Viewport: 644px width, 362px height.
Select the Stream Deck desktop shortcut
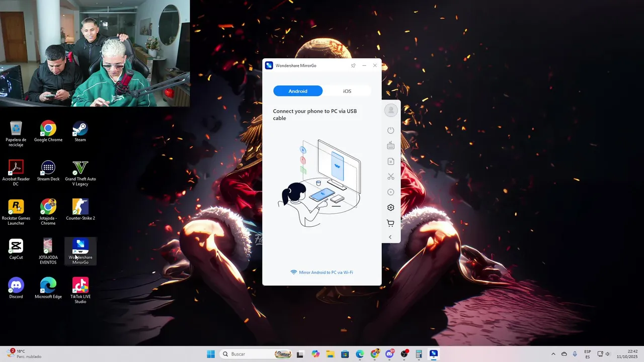click(x=48, y=170)
